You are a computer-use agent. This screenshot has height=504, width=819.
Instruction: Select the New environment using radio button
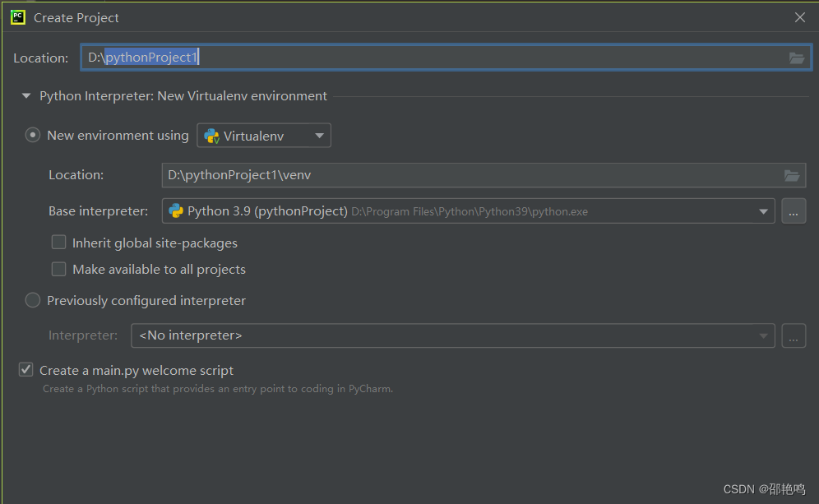32,134
